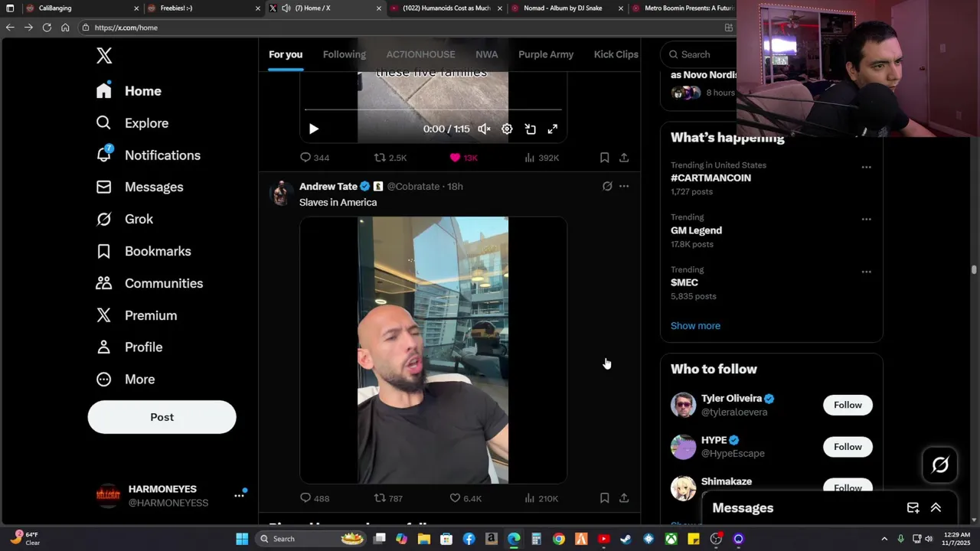Reload the browser page
The width and height of the screenshot is (980, 551).
click(x=47, y=28)
